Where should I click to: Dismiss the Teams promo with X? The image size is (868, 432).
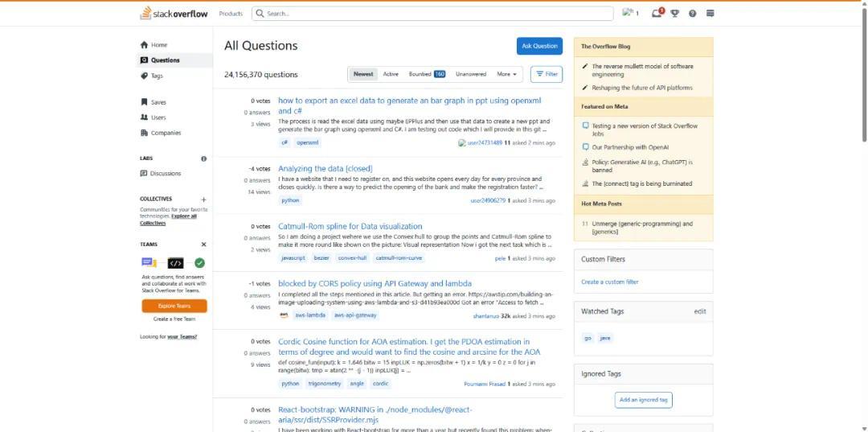coord(203,245)
